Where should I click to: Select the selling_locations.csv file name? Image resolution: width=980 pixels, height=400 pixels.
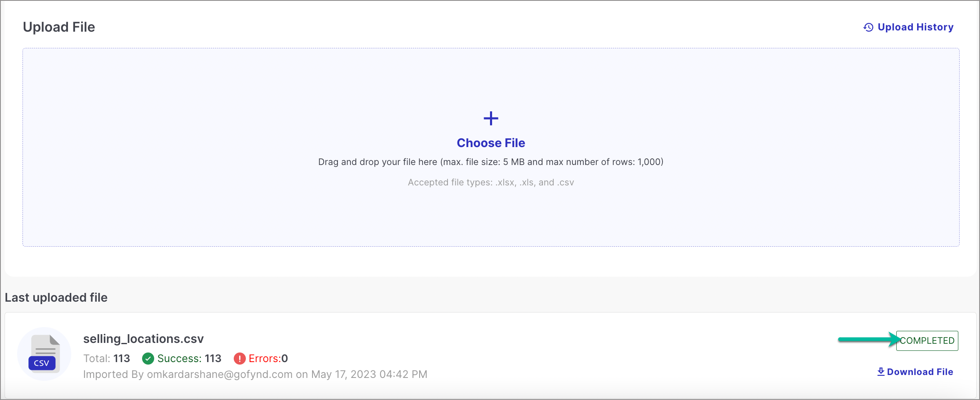pos(143,339)
